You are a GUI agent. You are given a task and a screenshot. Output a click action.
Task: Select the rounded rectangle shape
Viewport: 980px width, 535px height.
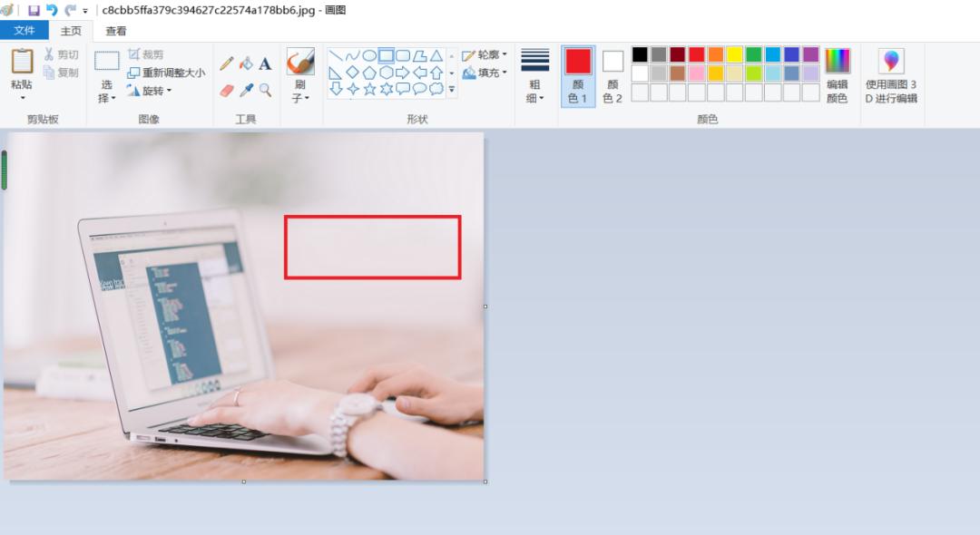point(403,55)
